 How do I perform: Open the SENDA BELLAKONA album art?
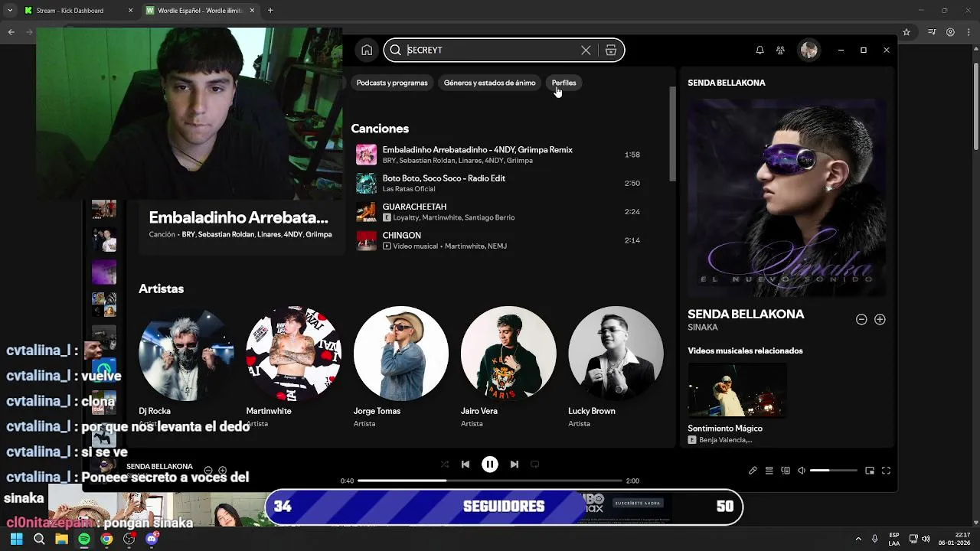coord(786,197)
